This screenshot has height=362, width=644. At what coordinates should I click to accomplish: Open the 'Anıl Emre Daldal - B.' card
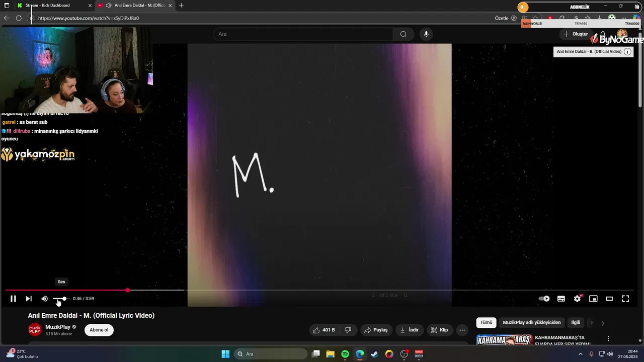pyautogui.click(x=589, y=52)
